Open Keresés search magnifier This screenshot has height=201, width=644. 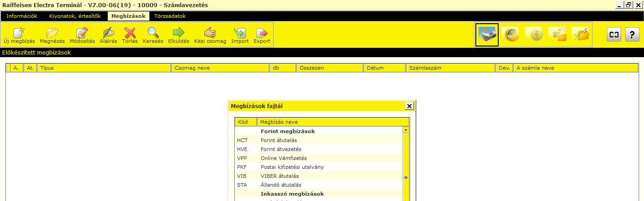click(x=153, y=35)
